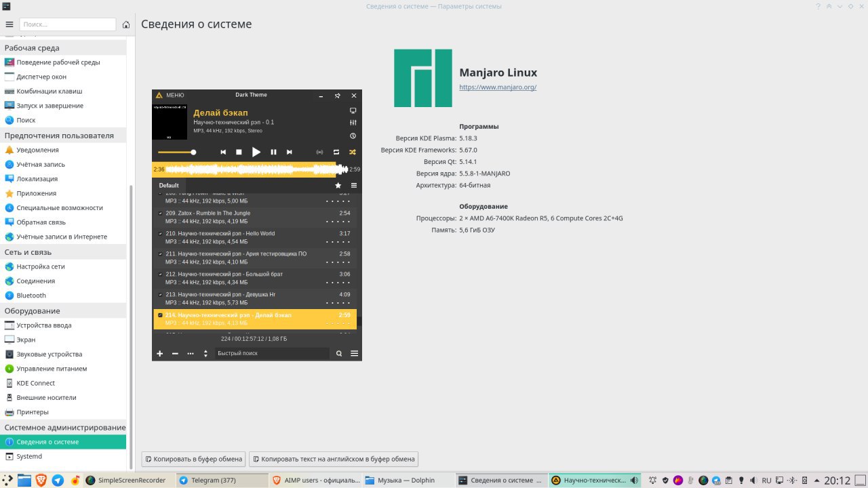
Task: Pause playback in AIMP
Action: [273, 152]
